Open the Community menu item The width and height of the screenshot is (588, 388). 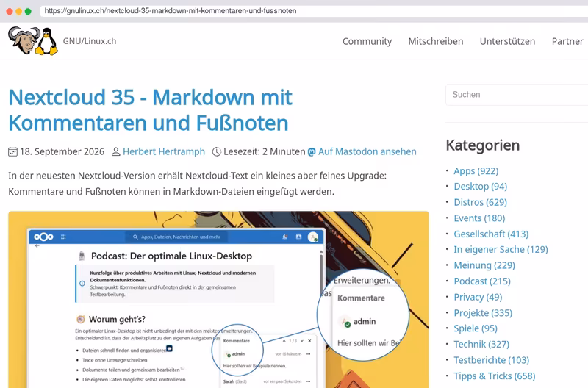coord(367,41)
